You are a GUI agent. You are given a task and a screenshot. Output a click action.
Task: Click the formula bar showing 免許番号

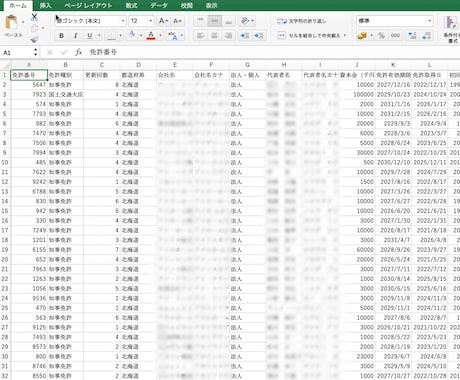point(273,52)
